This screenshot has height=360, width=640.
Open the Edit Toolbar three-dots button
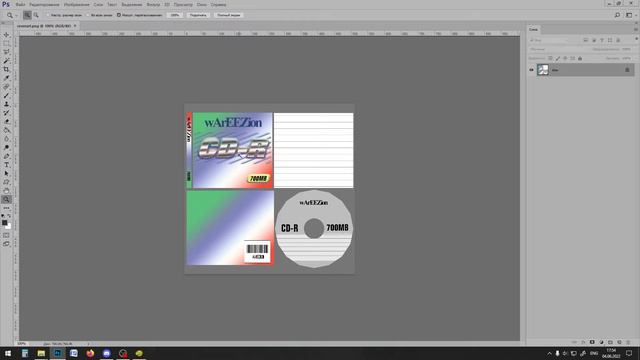pyautogui.click(x=6, y=208)
